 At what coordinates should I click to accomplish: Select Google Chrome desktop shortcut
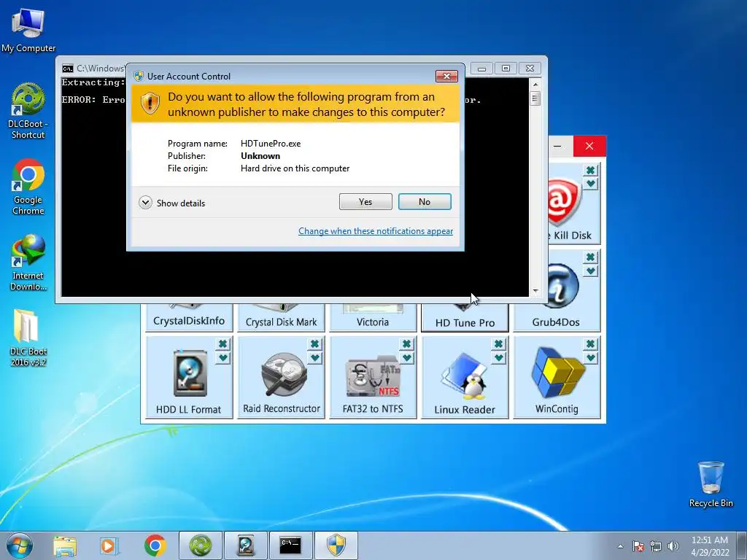(28, 187)
